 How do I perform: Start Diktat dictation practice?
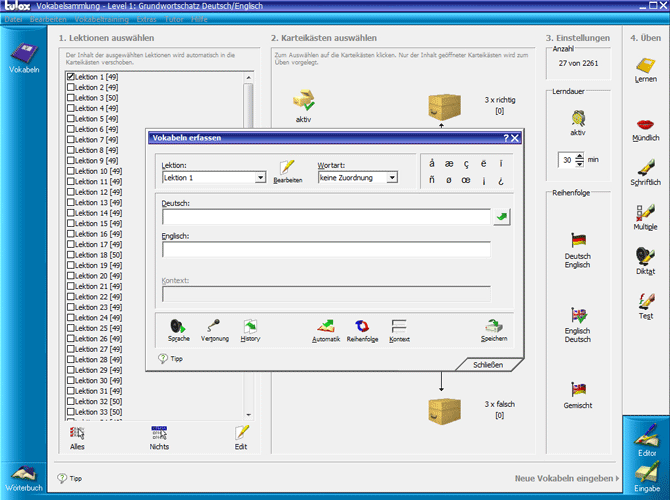point(645,262)
